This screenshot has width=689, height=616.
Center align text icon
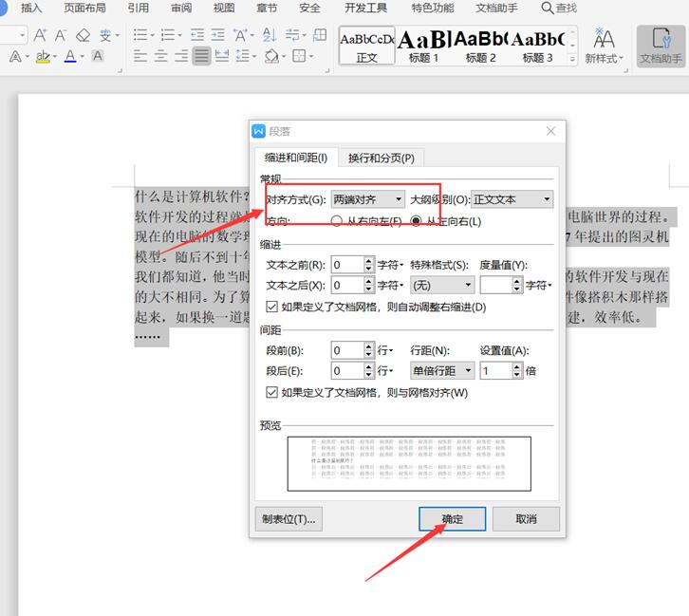[160, 56]
